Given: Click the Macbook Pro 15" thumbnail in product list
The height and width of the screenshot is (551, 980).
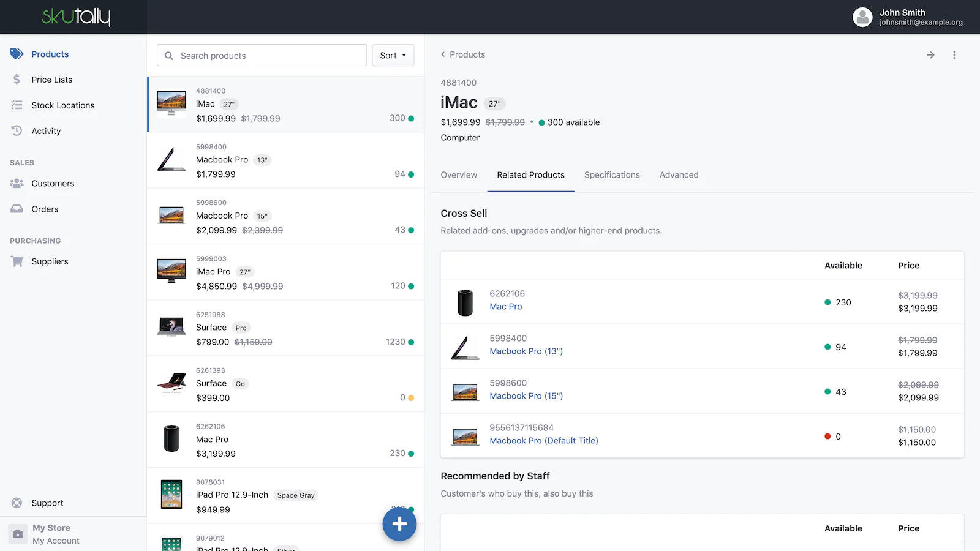Looking at the screenshot, I should point(171,216).
